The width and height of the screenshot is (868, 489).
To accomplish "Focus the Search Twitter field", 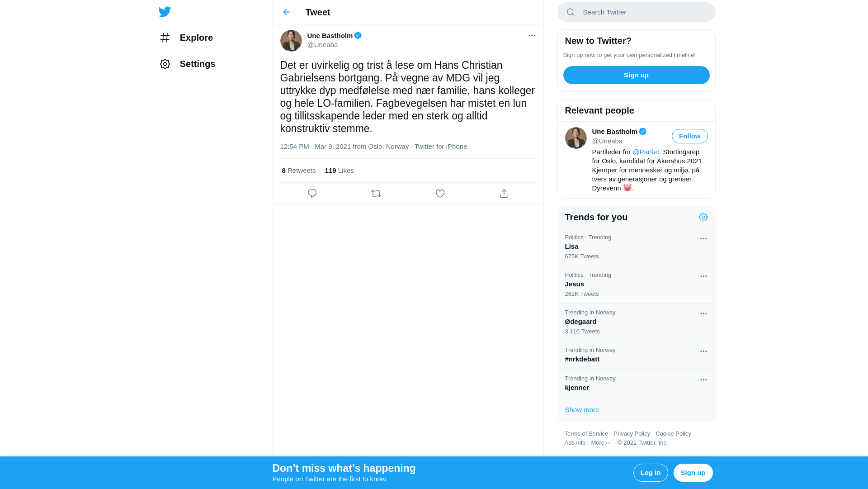I will coord(636,12).
